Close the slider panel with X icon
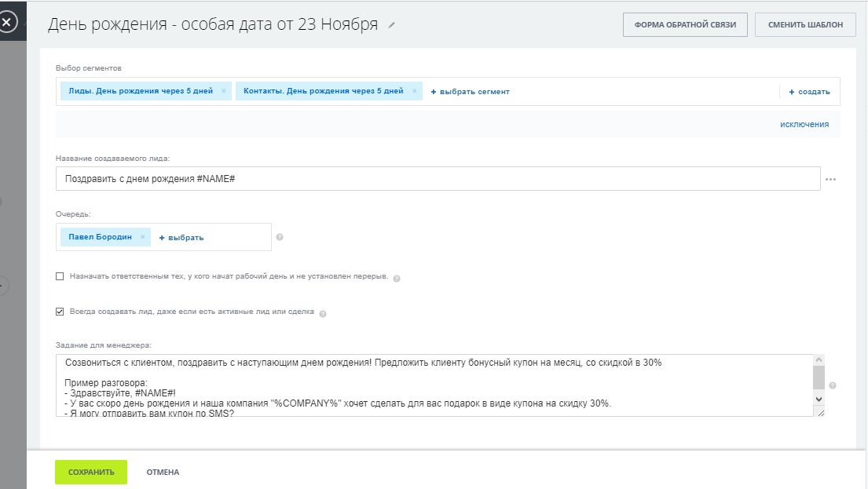 8,23
